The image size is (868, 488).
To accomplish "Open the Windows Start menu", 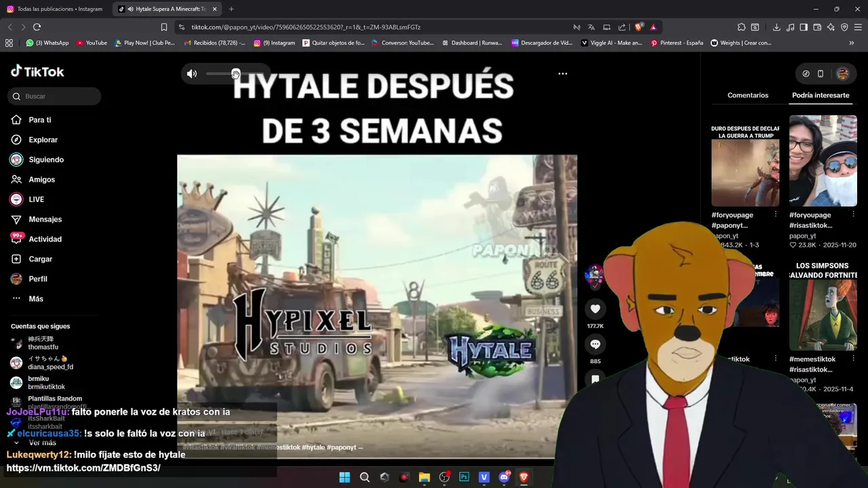I will [344, 477].
